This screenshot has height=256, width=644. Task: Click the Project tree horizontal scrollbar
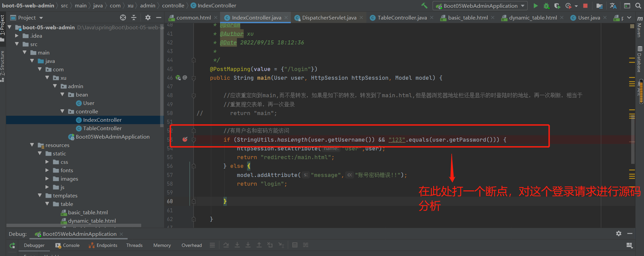tap(73, 225)
